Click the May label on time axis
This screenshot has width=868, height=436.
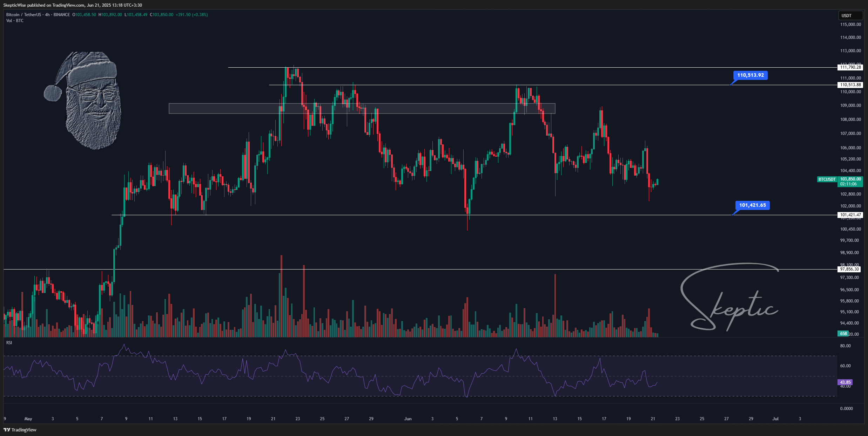(x=28, y=419)
